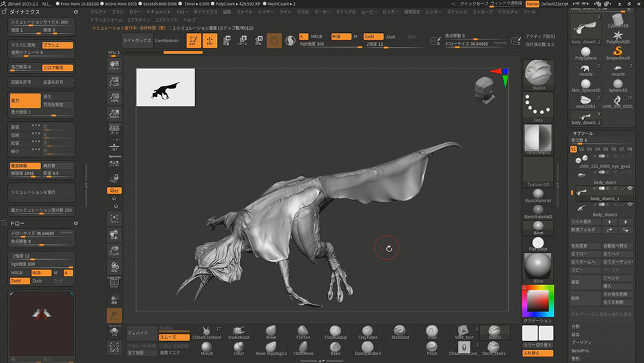
Task: Select the PolyMesh3D star tool
Action: (618, 37)
